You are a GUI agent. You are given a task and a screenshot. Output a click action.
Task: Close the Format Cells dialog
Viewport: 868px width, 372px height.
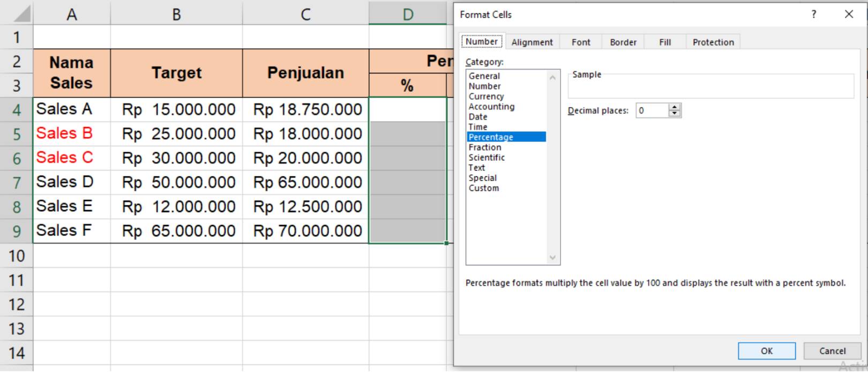tap(849, 14)
